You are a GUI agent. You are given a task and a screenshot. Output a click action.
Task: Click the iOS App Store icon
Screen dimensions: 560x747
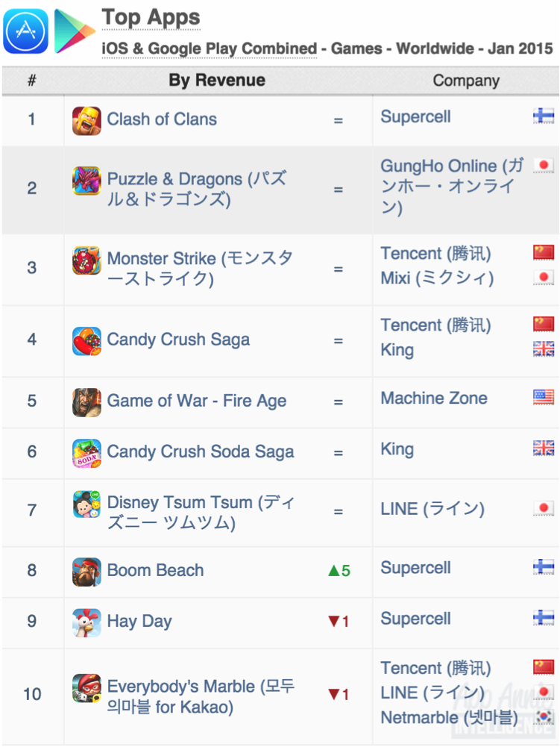pyautogui.click(x=25, y=31)
